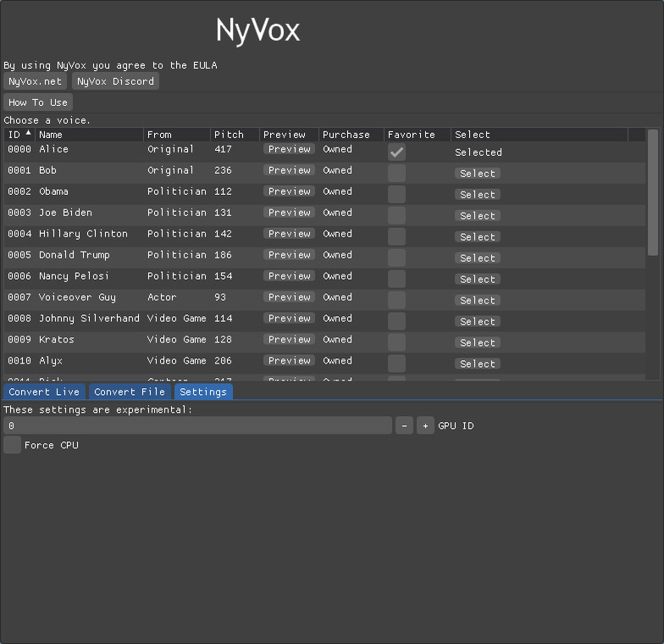Screen dimensions: 664x644
Task: Favorite the Voiceover Guy voice
Action: click(x=396, y=301)
